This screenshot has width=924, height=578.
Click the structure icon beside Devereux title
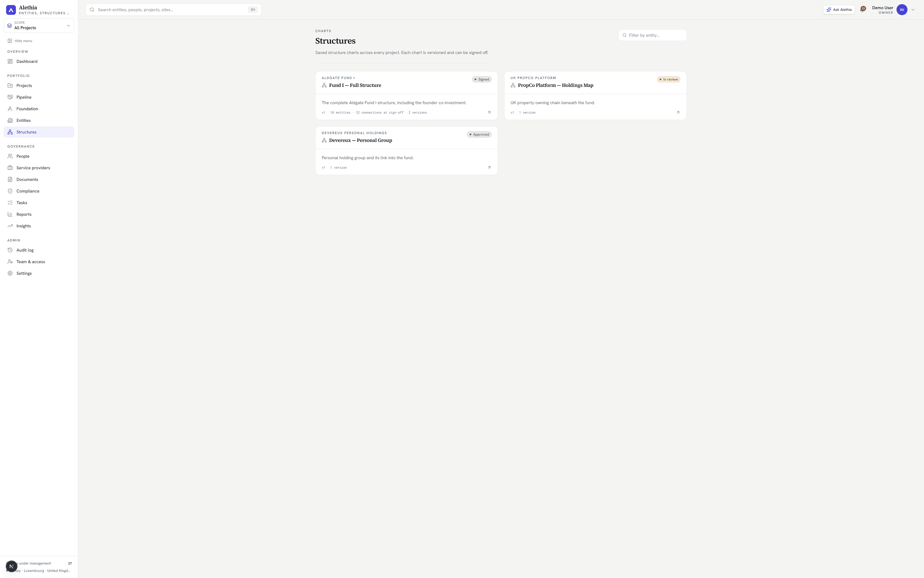[x=324, y=140]
